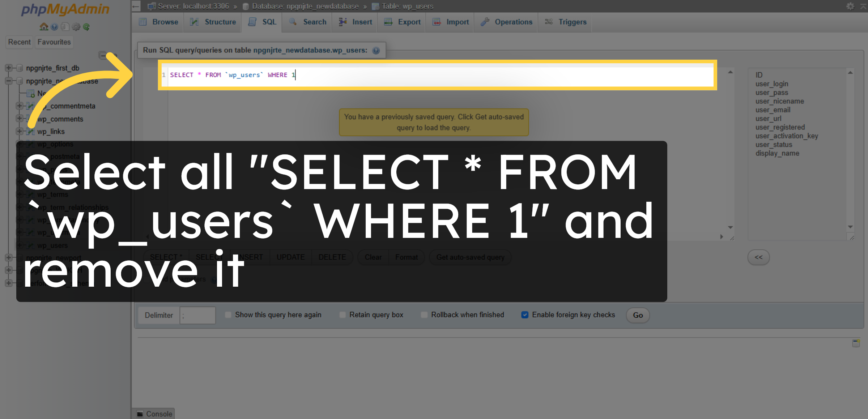Expand the npgnjrte_first_db database node

tap(8, 68)
